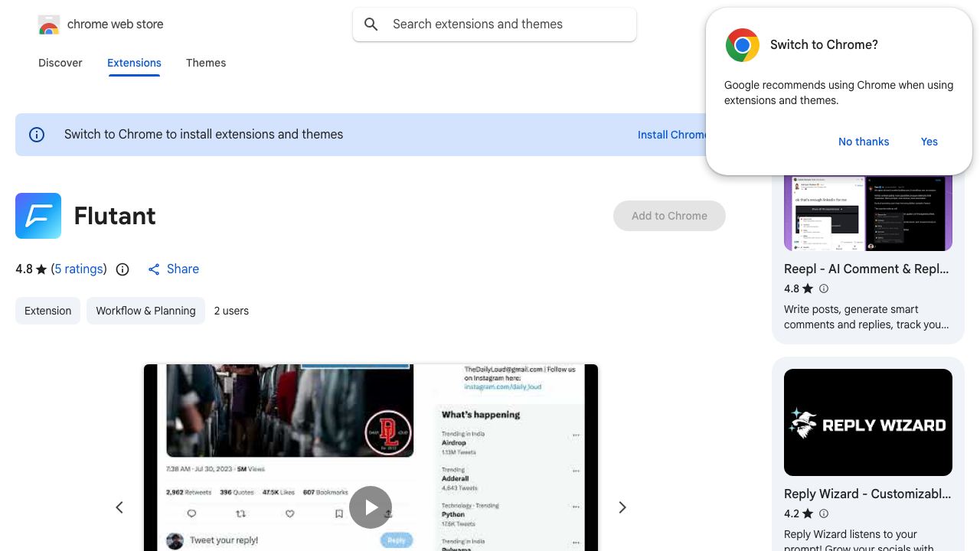This screenshot has height=551, width=980.
Task: Click the Flutant extension logo
Action: pyautogui.click(x=38, y=216)
